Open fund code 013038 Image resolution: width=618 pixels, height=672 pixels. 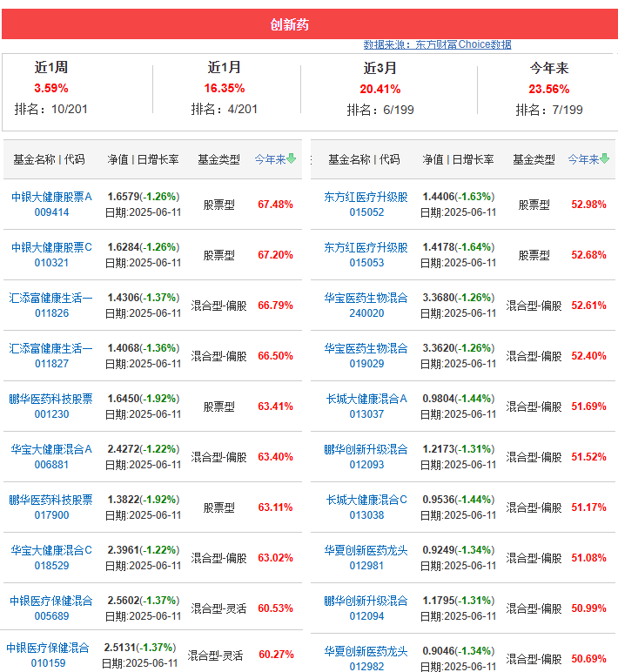tap(366, 515)
